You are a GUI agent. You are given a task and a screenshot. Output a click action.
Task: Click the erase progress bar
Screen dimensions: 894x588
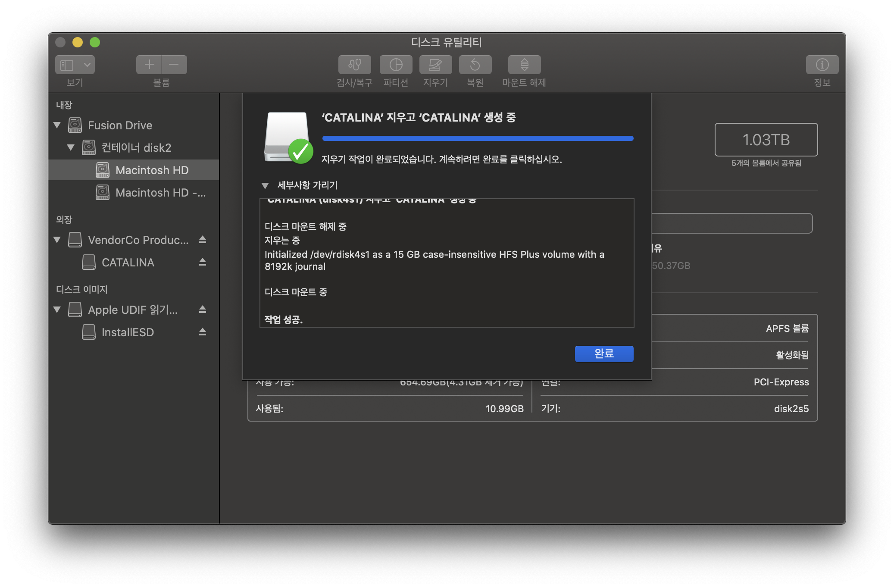[x=478, y=138]
